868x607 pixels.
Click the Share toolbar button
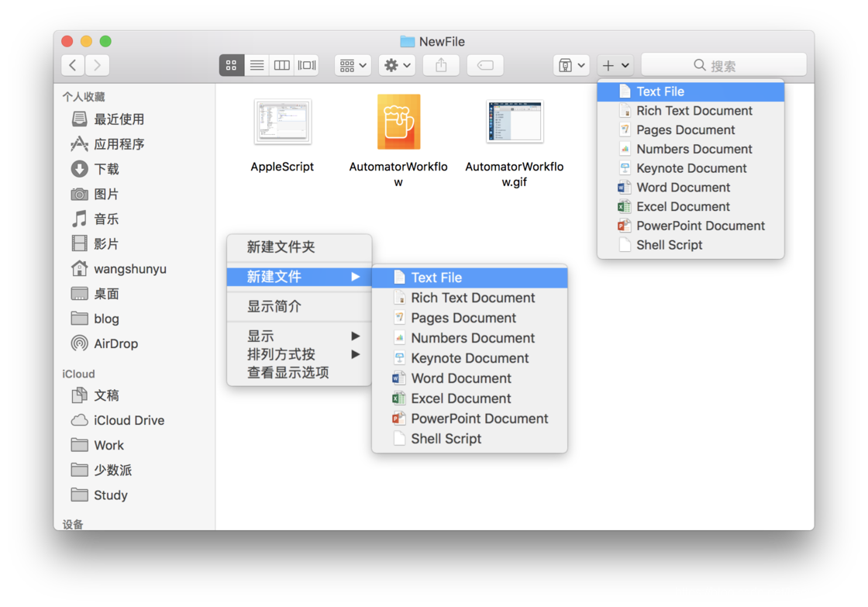coord(441,65)
